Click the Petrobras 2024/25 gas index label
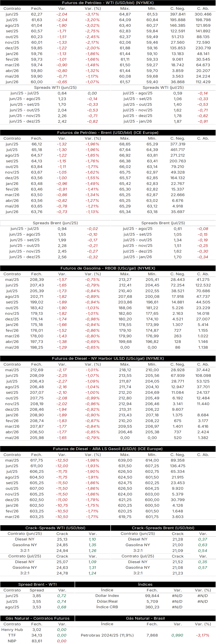The width and height of the screenshot is (216, 644). click(107, 635)
